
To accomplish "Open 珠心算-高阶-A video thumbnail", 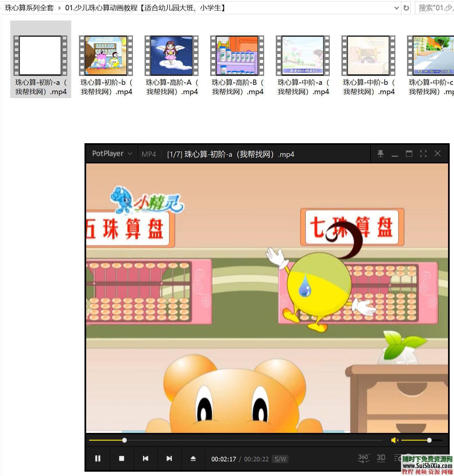I will (x=172, y=55).
